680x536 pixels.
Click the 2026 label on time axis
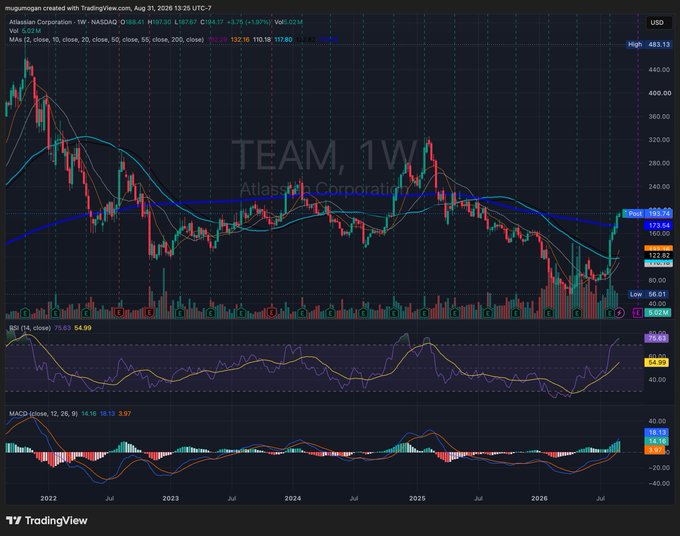pyautogui.click(x=539, y=498)
